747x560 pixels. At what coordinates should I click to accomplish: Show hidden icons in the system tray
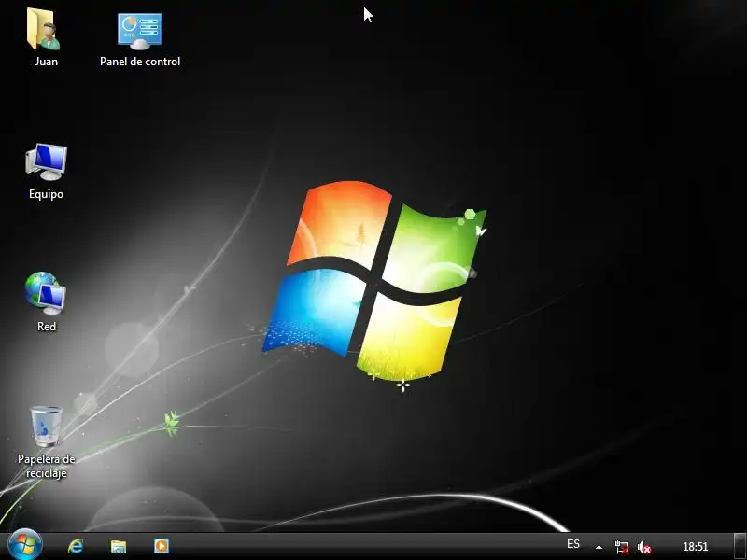[599, 547]
